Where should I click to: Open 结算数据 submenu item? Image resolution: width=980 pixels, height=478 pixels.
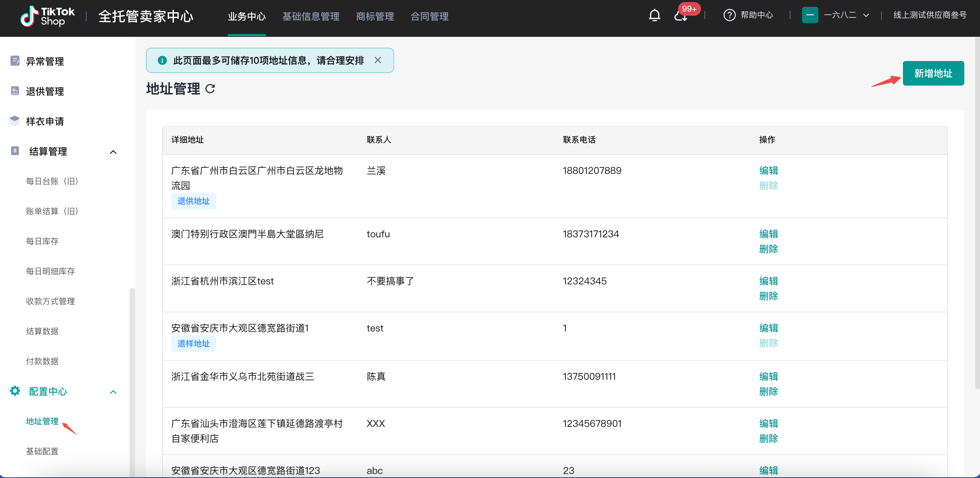tap(42, 331)
